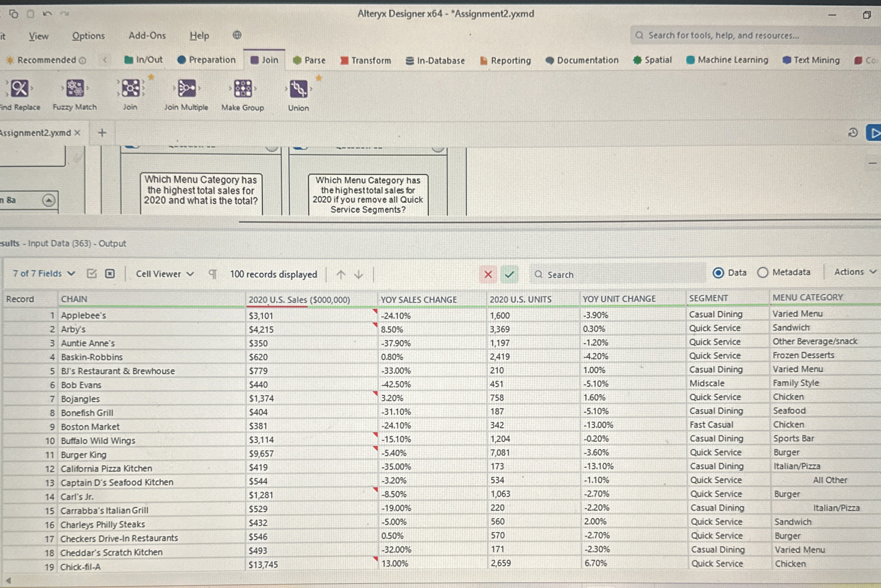881x588 pixels.
Task: Jump to next record with the down arrow
Action: (x=359, y=274)
